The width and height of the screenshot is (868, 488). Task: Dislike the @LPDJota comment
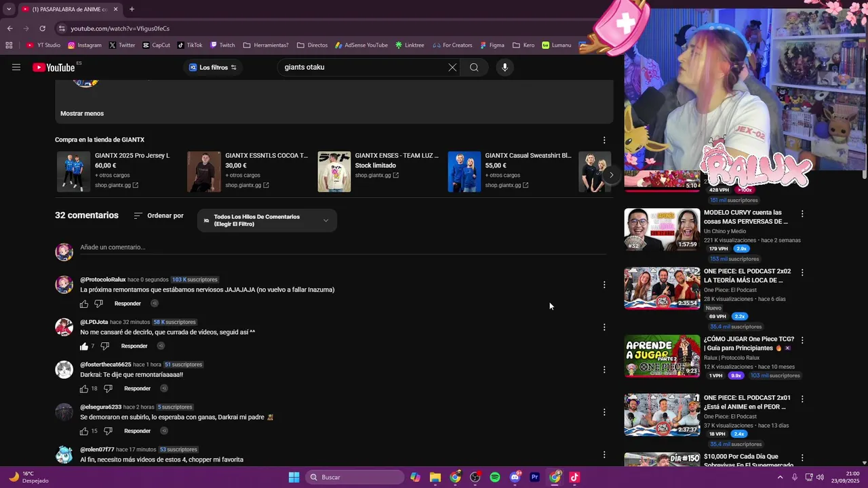pos(105,346)
